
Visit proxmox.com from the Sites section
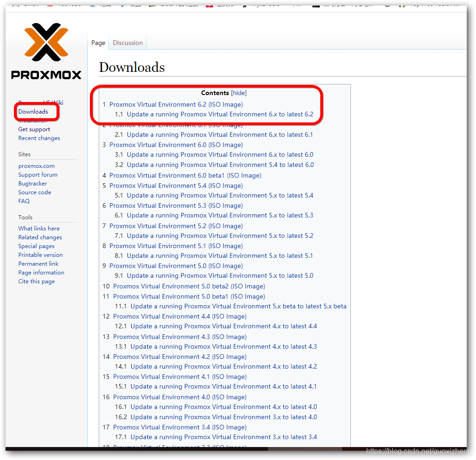(x=36, y=166)
